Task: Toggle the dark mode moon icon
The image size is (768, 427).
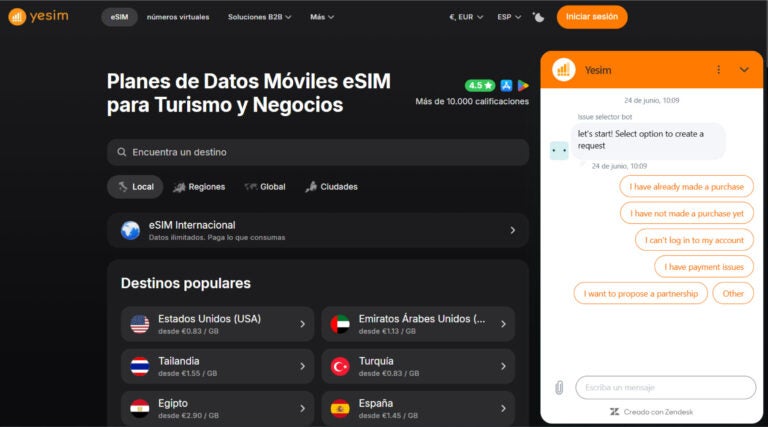Action: (538, 17)
